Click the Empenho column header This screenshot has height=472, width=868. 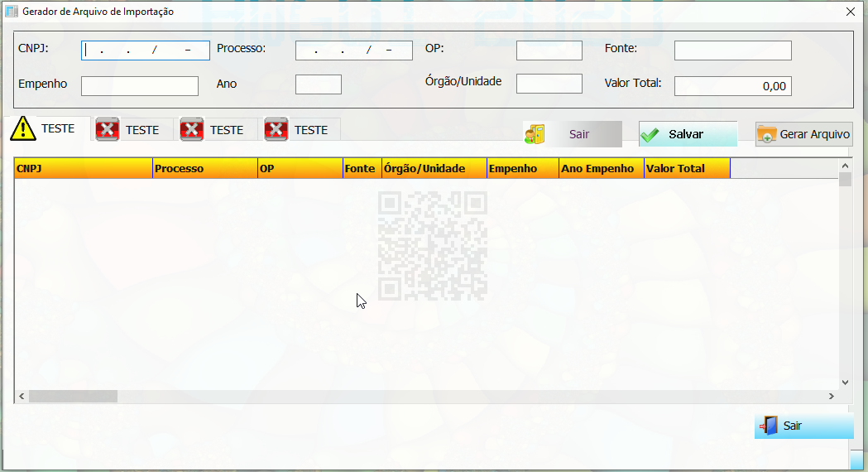523,168
